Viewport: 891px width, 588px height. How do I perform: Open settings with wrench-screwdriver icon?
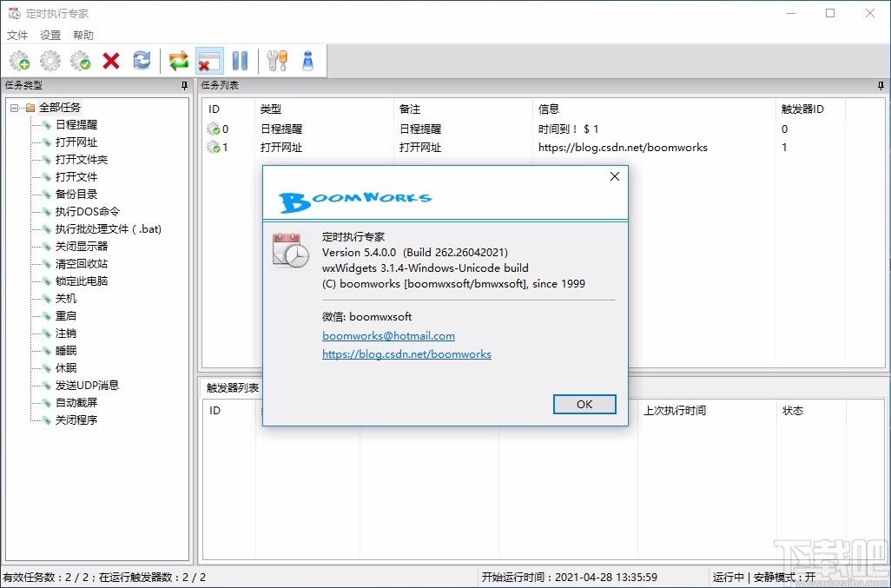click(277, 61)
